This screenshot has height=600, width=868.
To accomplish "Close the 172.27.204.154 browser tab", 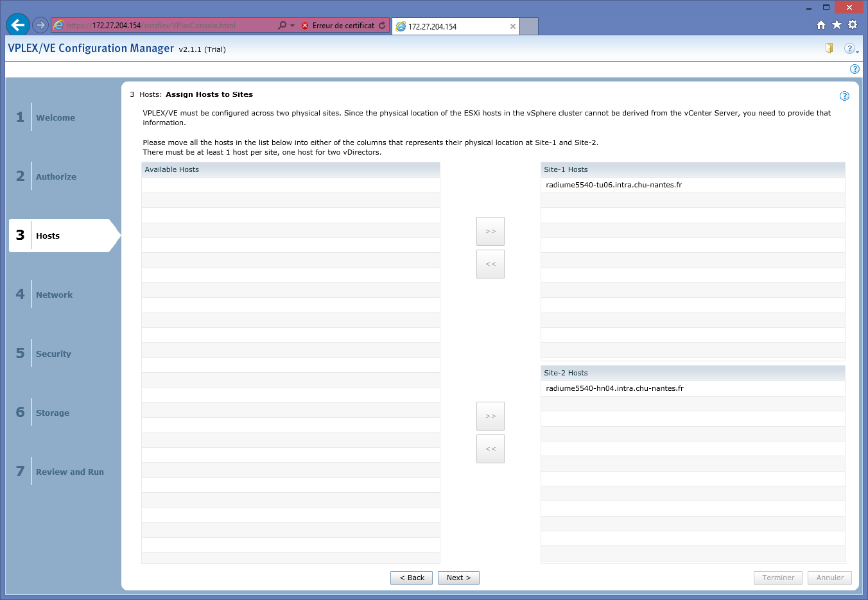I will [512, 26].
